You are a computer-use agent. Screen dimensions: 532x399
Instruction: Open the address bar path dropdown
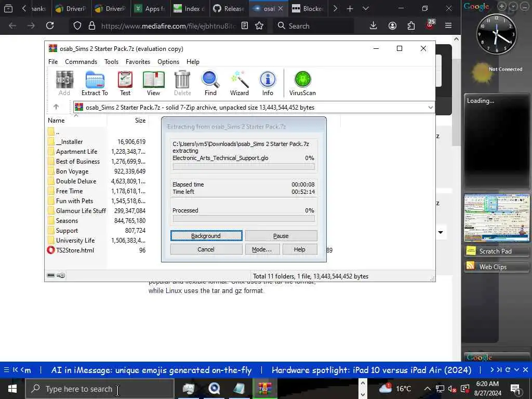click(x=430, y=107)
